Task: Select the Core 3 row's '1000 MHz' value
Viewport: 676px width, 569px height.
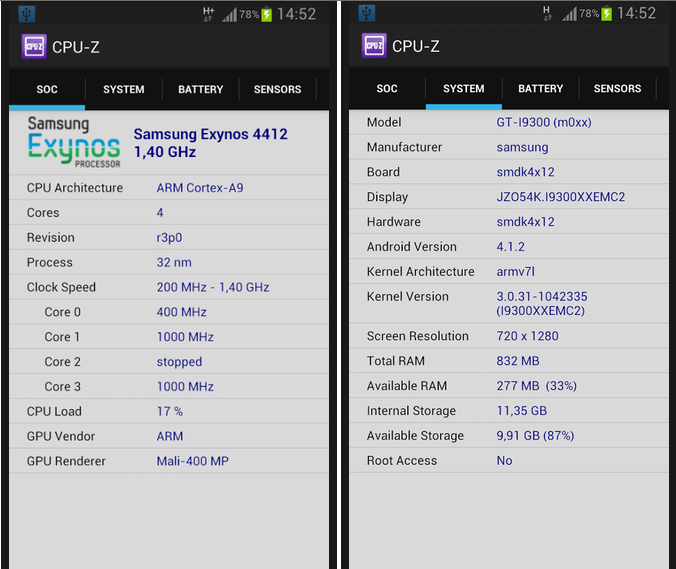Action: point(185,387)
